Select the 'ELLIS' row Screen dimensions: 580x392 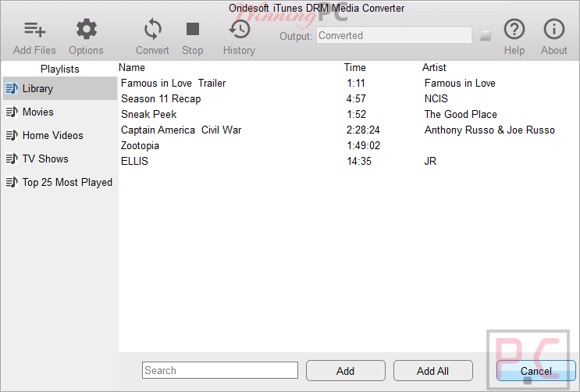click(348, 161)
